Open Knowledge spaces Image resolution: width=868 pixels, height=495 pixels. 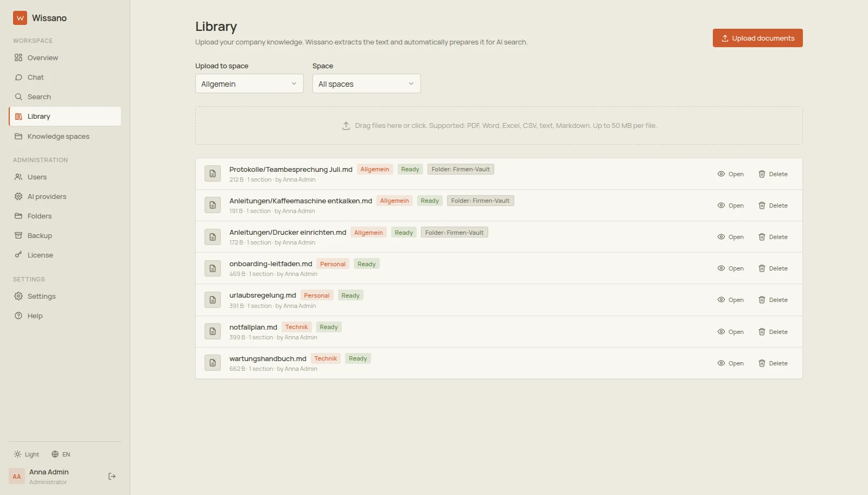pos(65,136)
